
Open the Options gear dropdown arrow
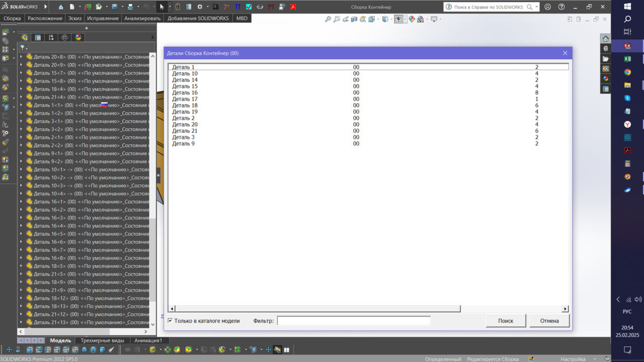pos(207,7)
